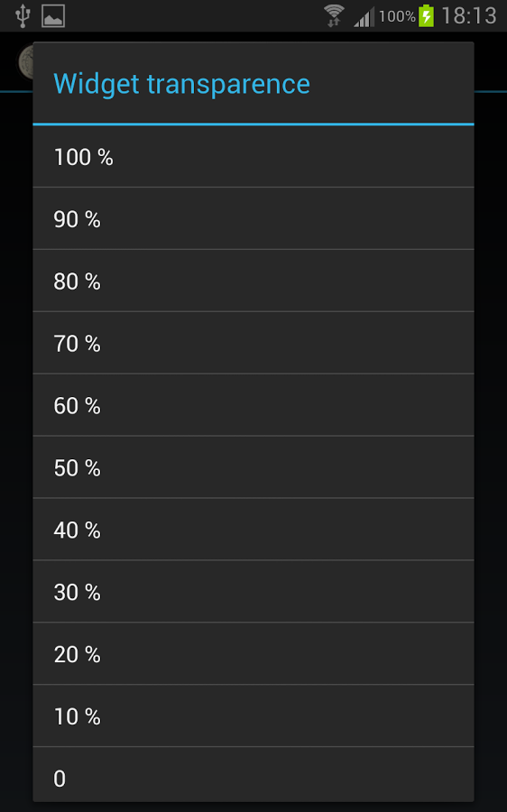This screenshot has height=812, width=507.
Task: Set transparency to 50 %
Action: 253,467
